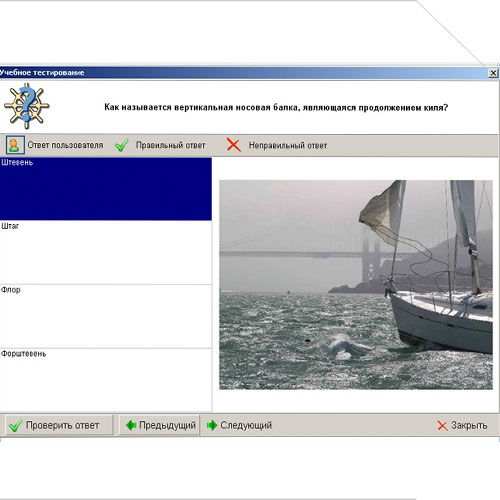
Task: Click the green check on Проверить ответ
Action: click(x=15, y=426)
